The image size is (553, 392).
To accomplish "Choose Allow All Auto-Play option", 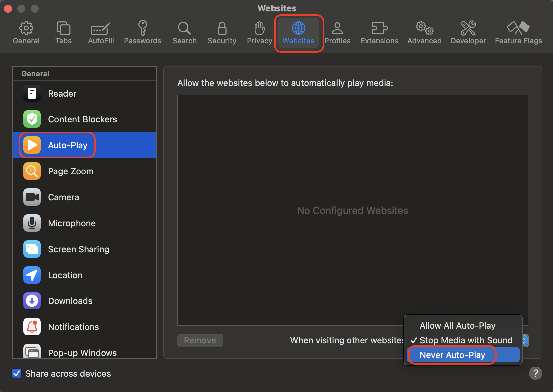I will 457,325.
